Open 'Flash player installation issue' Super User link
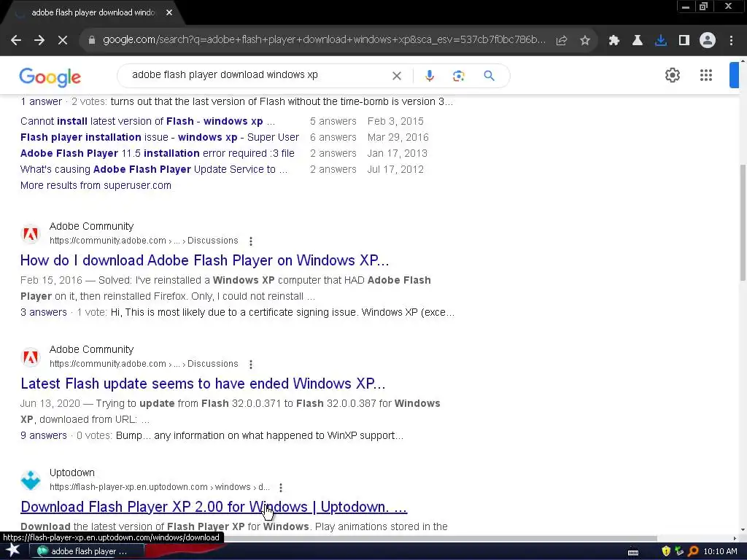Viewport: 747px width, 560px height. [x=160, y=138]
